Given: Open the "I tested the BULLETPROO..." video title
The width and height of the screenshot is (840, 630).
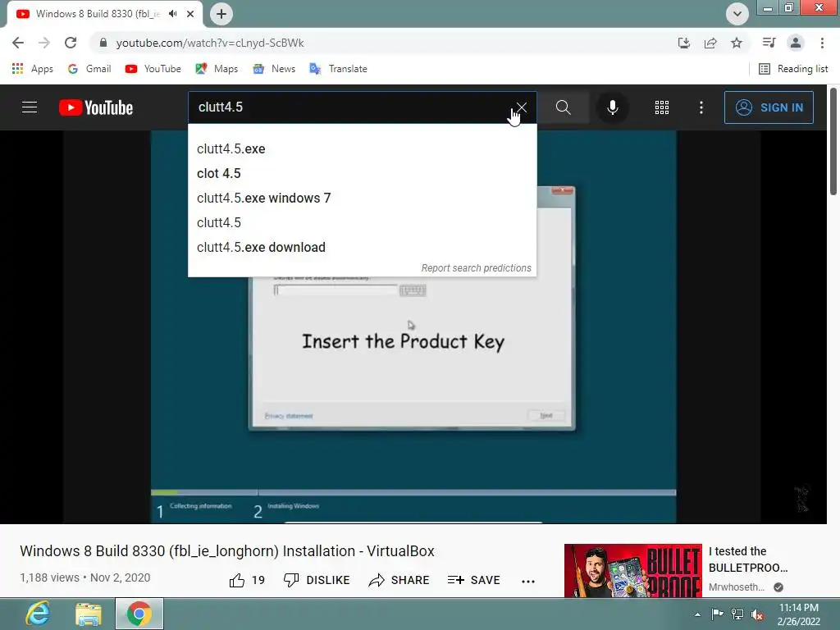Looking at the screenshot, I should pyautogui.click(x=748, y=559).
